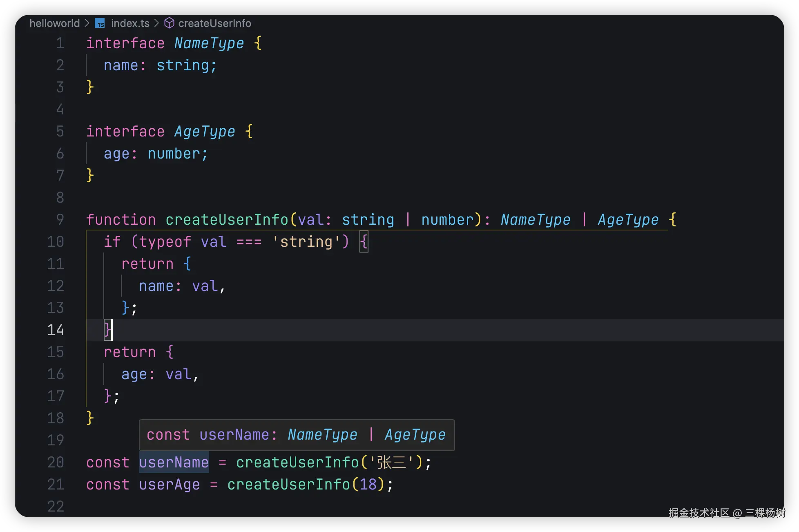This screenshot has height=532, width=799.
Task: Open helloworld folder in breadcrumb
Action: [55, 23]
